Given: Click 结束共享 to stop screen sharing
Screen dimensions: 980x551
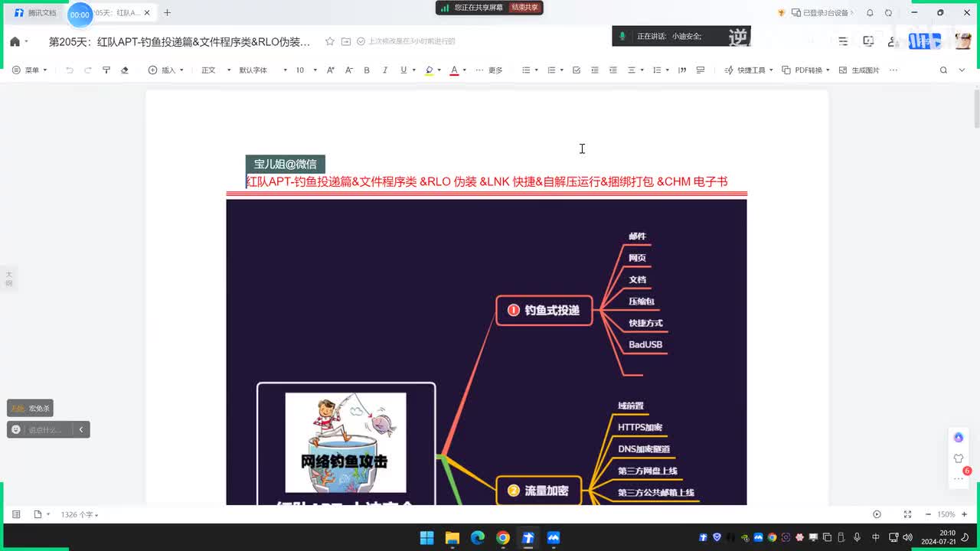Looking at the screenshot, I should pyautogui.click(x=525, y=8).
